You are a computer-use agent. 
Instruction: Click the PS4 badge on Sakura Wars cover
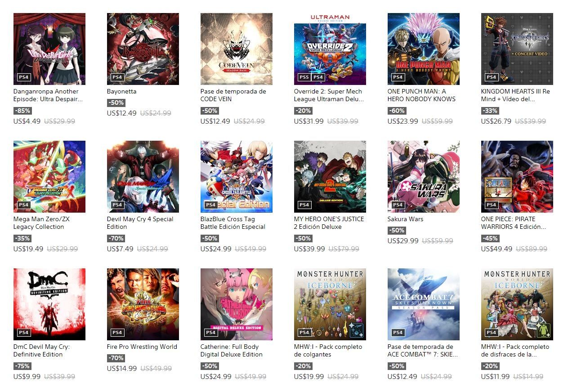(x=398, y=205)
